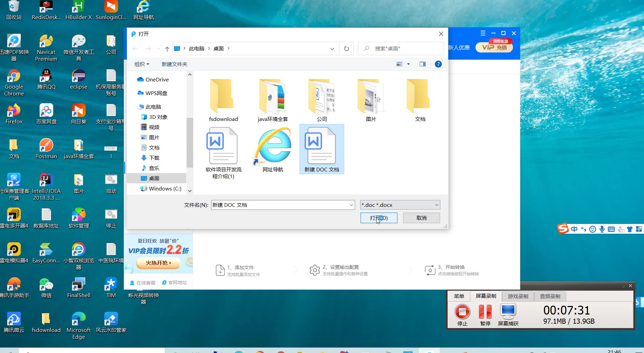This screenshot has width=644, height=353.
Task: Click 在线客服 link in PDF converter
Action: (x=143, y=283)
